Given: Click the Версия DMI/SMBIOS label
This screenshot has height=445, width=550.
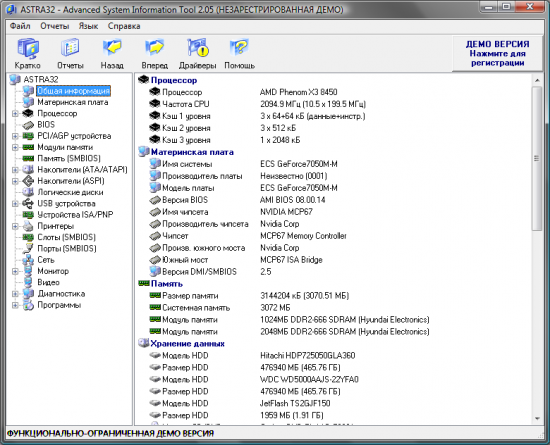Looking at the screenshot, I should click(x=199, y=272).
